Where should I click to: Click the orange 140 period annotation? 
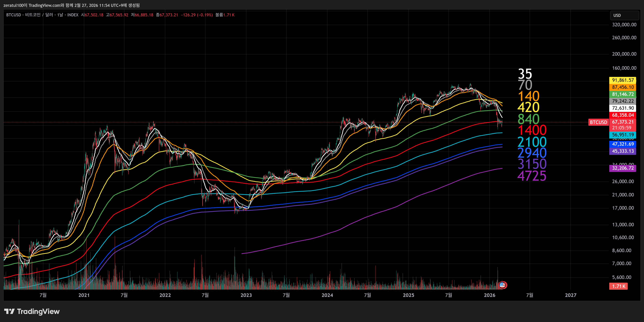point(529,96)
